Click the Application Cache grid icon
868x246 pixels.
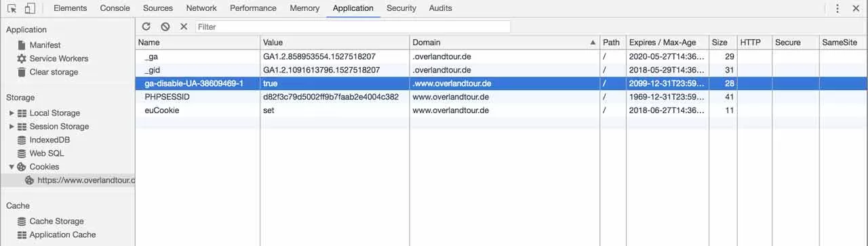[x=22, y=234]
